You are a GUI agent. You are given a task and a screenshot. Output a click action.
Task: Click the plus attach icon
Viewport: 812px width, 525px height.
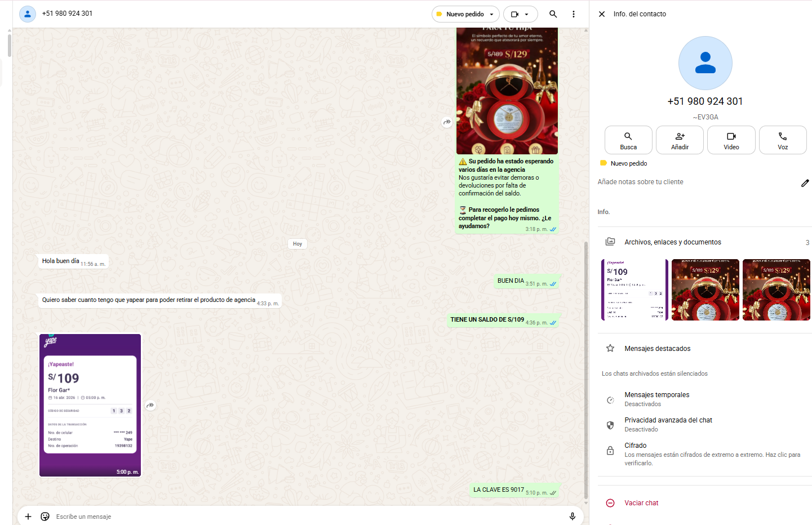click(x=28, y=517)
